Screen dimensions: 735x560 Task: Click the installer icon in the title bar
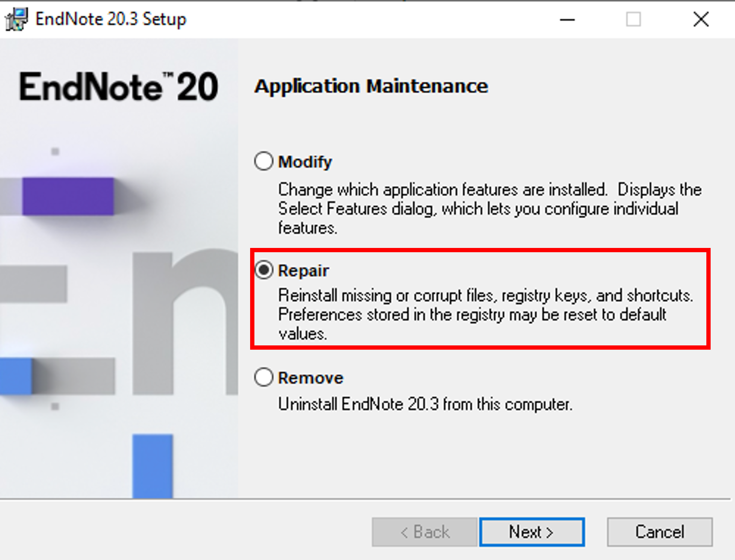16,19
